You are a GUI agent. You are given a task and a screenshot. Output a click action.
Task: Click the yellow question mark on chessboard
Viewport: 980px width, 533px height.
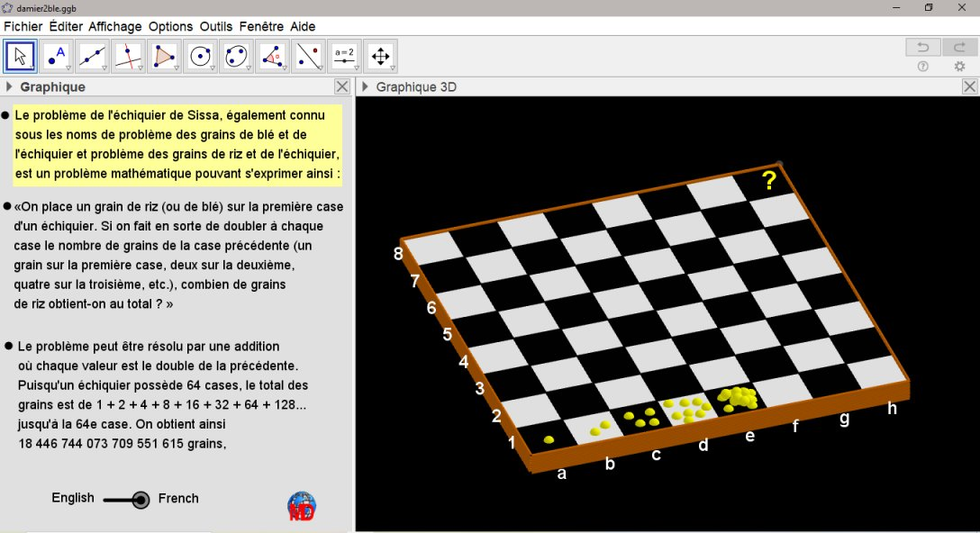(769, 181)
